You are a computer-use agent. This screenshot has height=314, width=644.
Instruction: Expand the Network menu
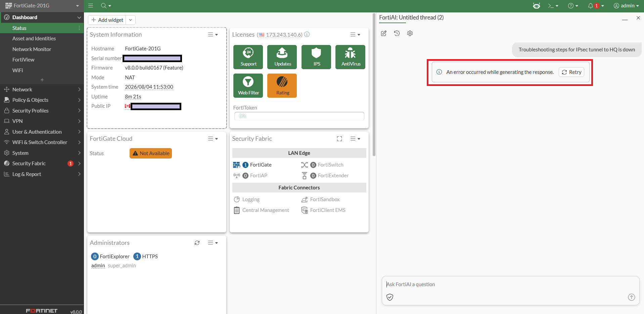42,90
